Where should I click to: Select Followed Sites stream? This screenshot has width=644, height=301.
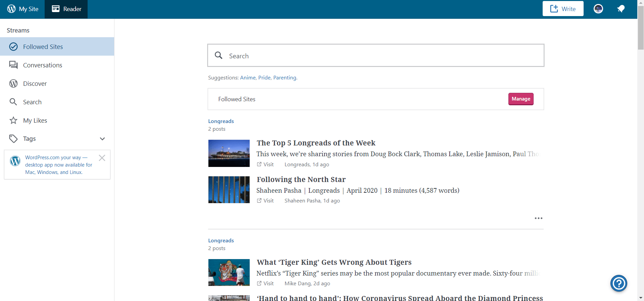click(57, 47)
